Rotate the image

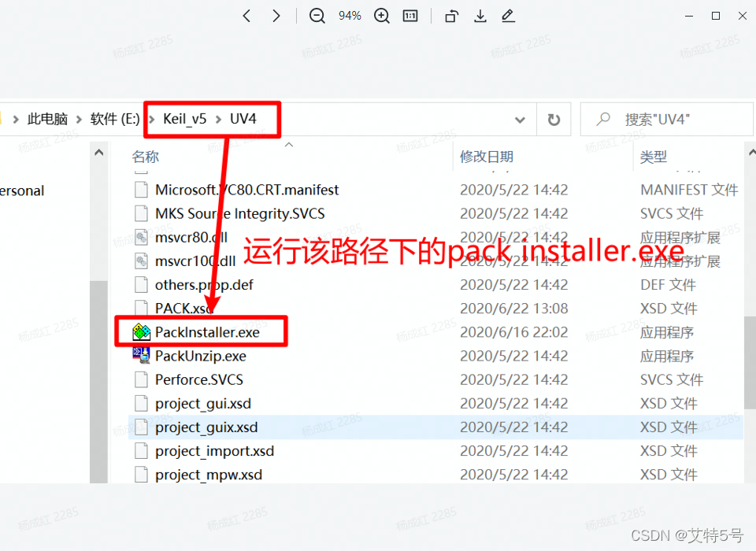[x=452, y=16]
